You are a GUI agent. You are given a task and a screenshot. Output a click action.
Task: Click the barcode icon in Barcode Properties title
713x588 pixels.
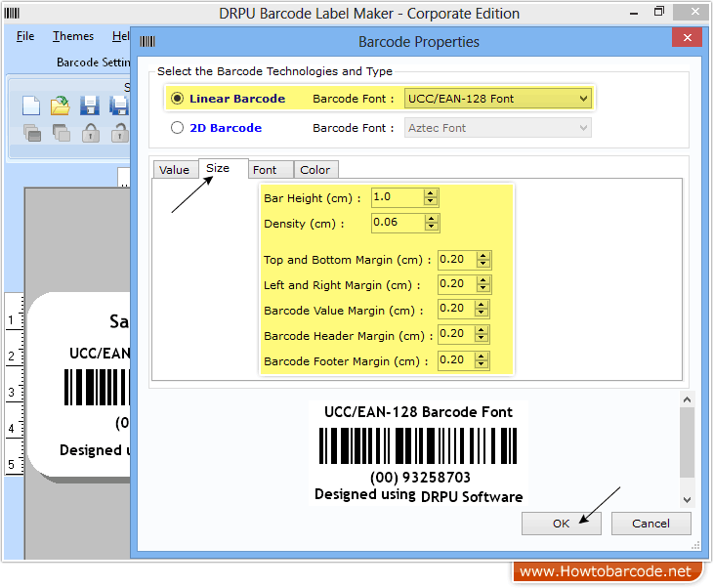coord(147,42)
